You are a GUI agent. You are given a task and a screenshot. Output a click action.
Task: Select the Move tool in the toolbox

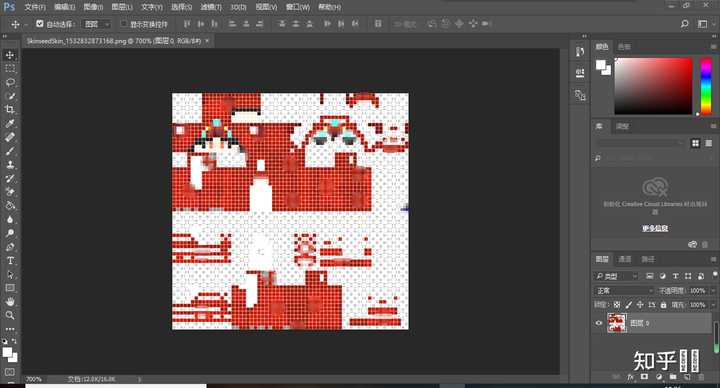click(10, 55)
